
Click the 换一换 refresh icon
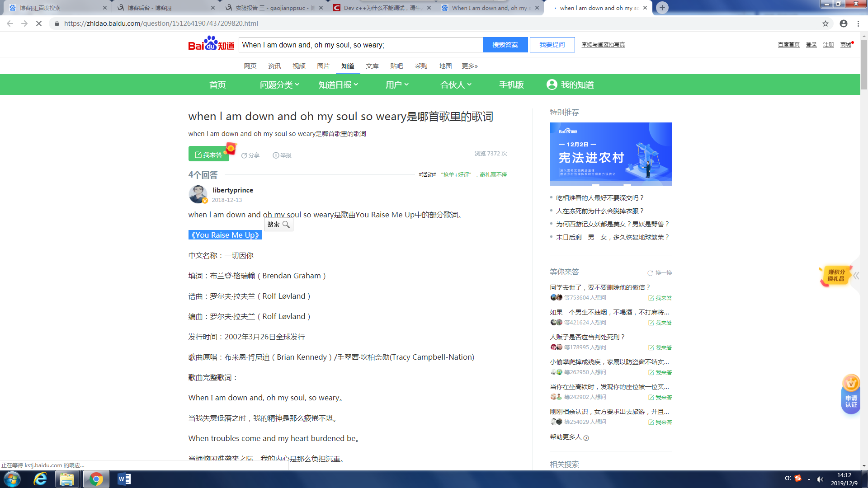pyautogui.click(x=650, y=273)
